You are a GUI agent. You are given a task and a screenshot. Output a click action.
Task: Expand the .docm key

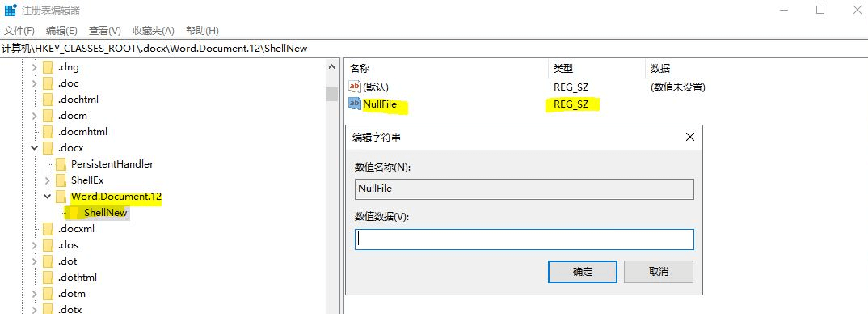[34, 116]
